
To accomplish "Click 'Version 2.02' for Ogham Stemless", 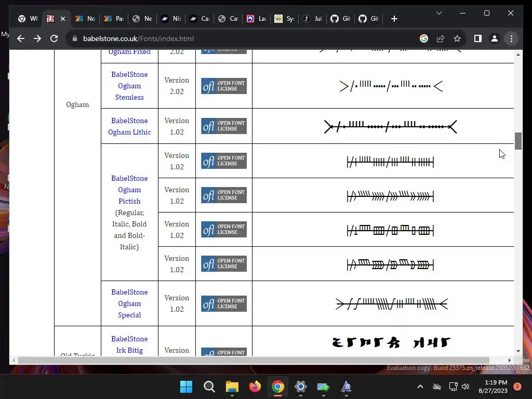I will coord(177,86).
